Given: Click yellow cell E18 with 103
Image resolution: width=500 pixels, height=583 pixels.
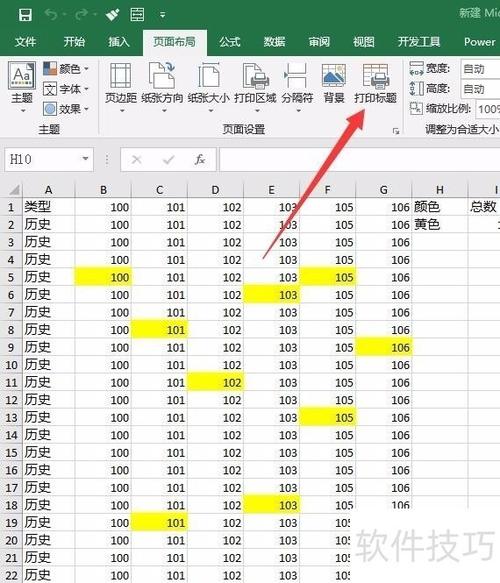Looking at the screenshot, I should [272, 505].
